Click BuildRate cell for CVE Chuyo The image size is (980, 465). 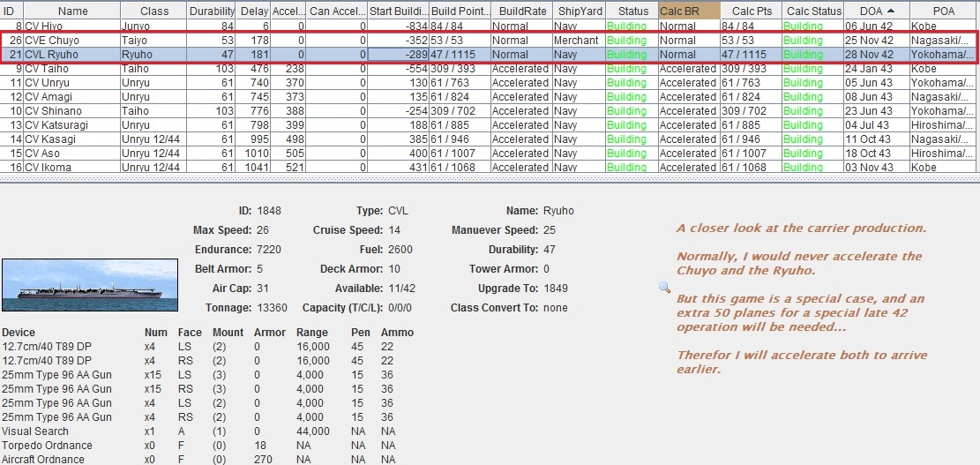[x=521, y=40]
